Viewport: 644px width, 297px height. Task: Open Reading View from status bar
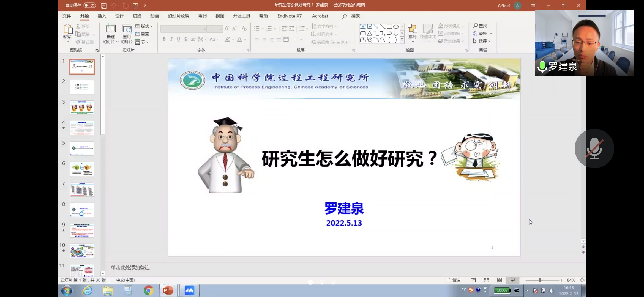(500, 280)
